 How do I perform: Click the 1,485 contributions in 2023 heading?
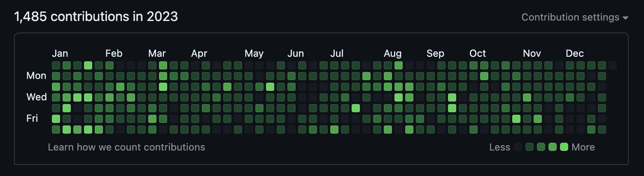96,17
